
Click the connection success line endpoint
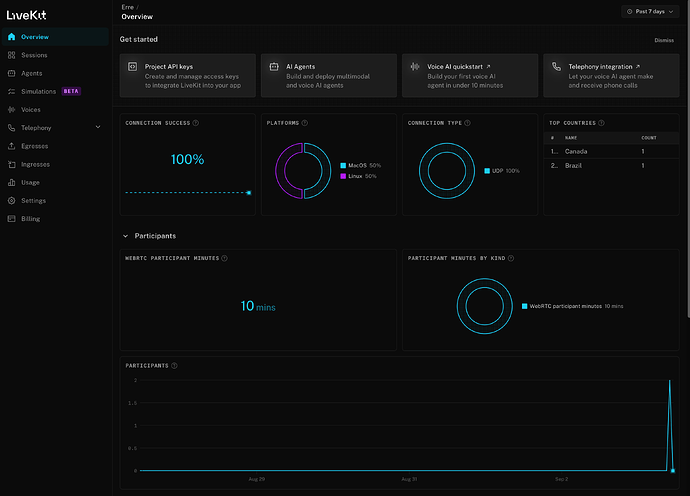tap(249, 193)
